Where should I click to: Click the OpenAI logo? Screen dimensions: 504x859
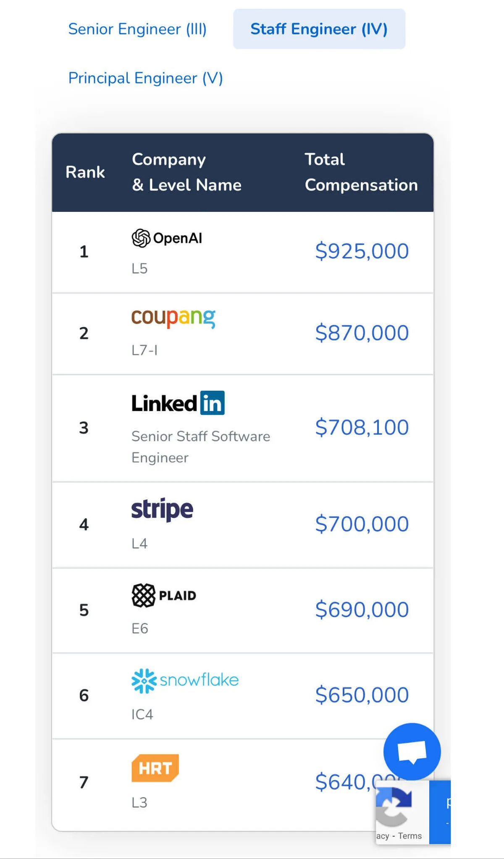(167, 238)
